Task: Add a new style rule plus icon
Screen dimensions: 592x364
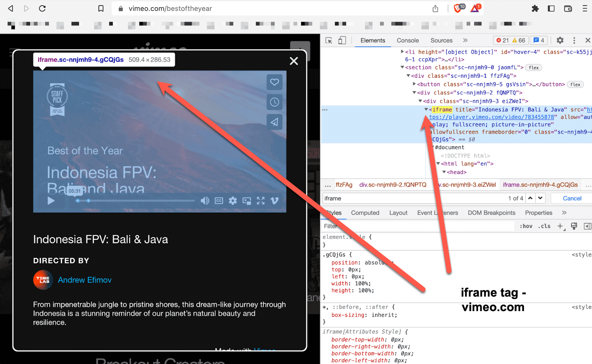Action: pyautogui.click(x=561, y=226)
